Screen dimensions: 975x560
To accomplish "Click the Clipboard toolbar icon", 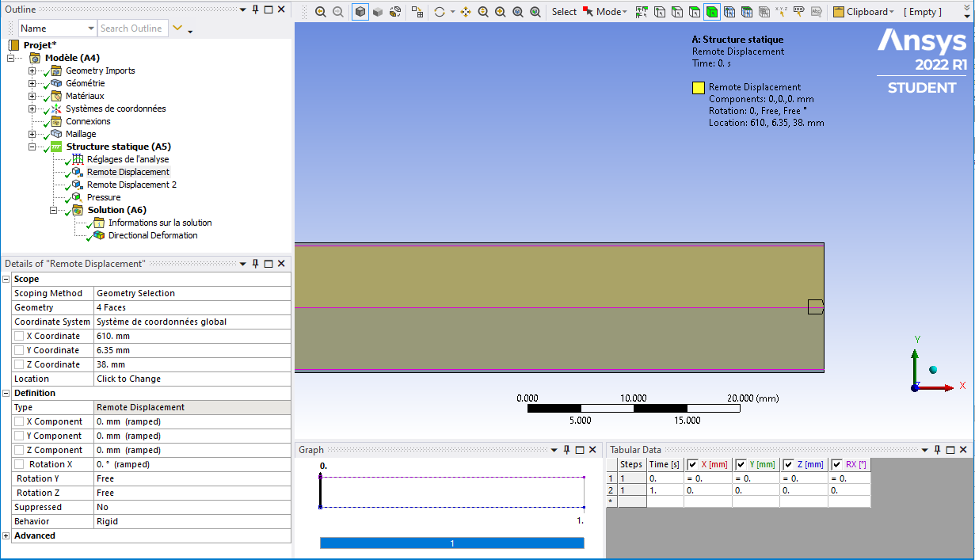I will (840, 12).
